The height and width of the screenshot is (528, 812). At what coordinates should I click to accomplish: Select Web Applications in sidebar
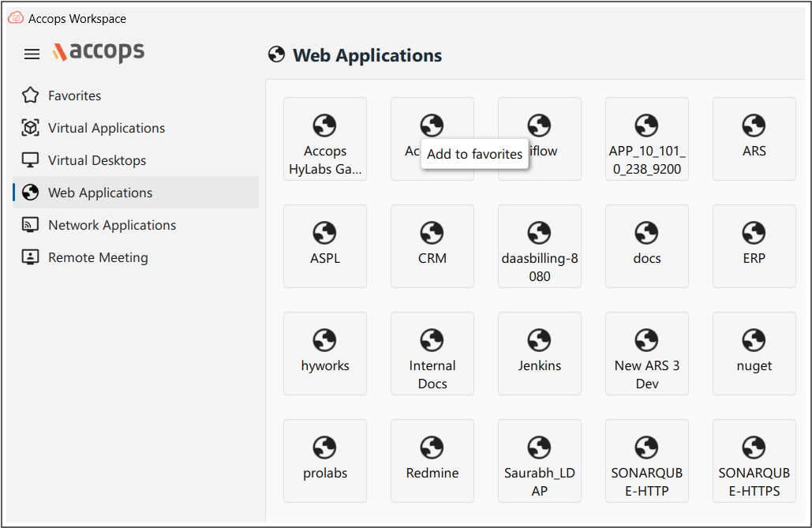[x=136, y=193]
